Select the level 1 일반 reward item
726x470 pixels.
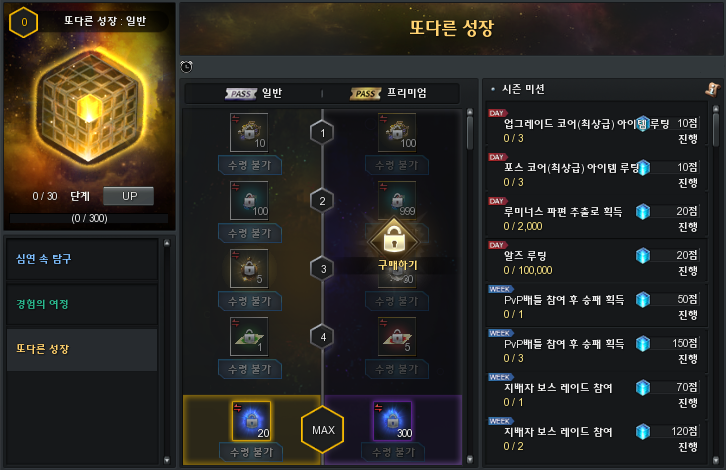tap(249, 132)
